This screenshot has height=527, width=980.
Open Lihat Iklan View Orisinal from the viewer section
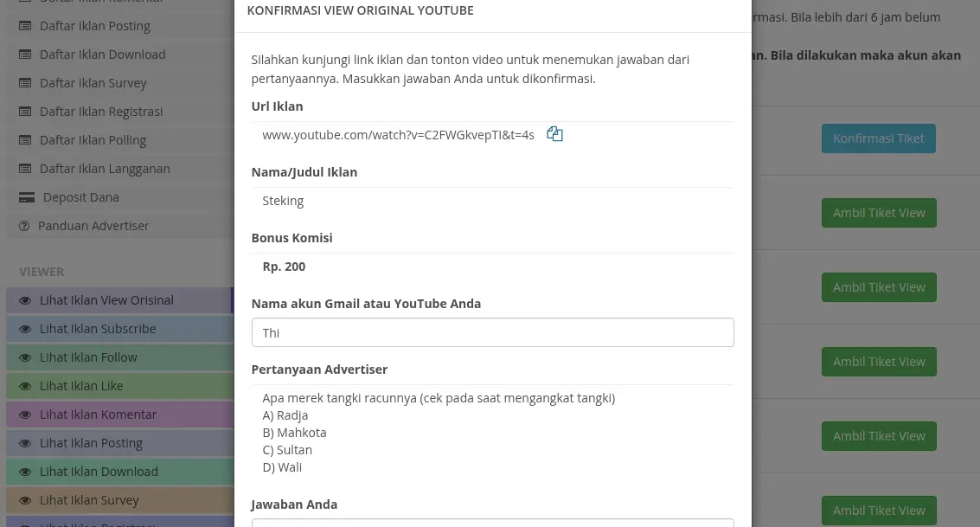[x=106, y=299]
